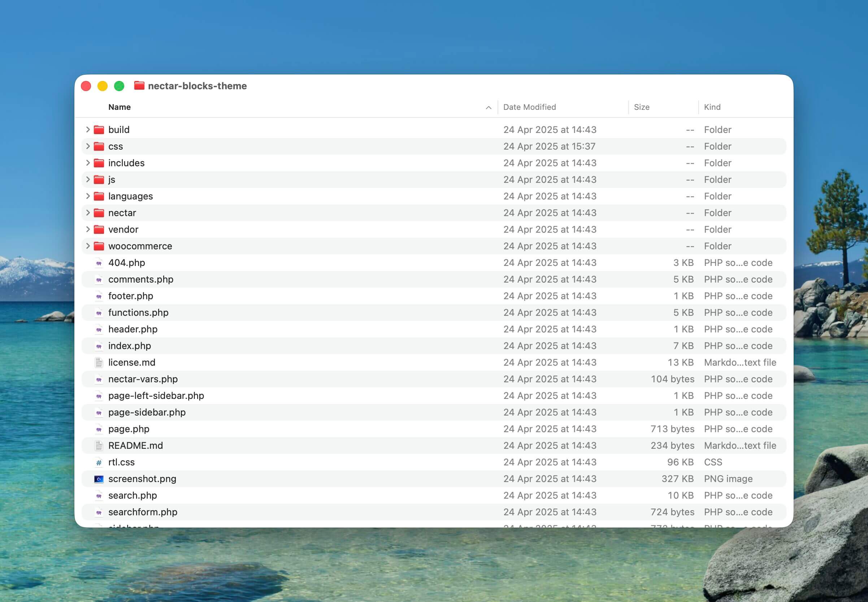This screenshot has width=868, height=602.
Task: Click the markdown document icon for license.md
Action: (99, 362)
